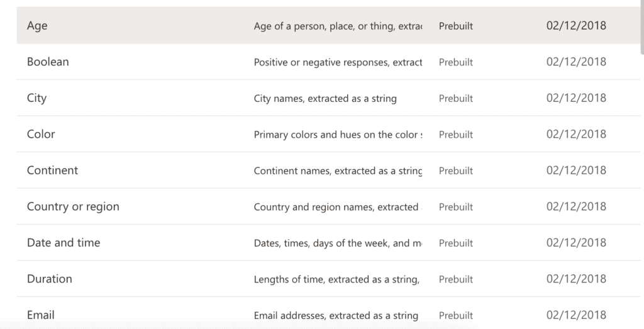The width and height of the screenshot is (644, 329).
Task: Click the Prebuilt label in Duration row
Action: [x=455, y=279]
